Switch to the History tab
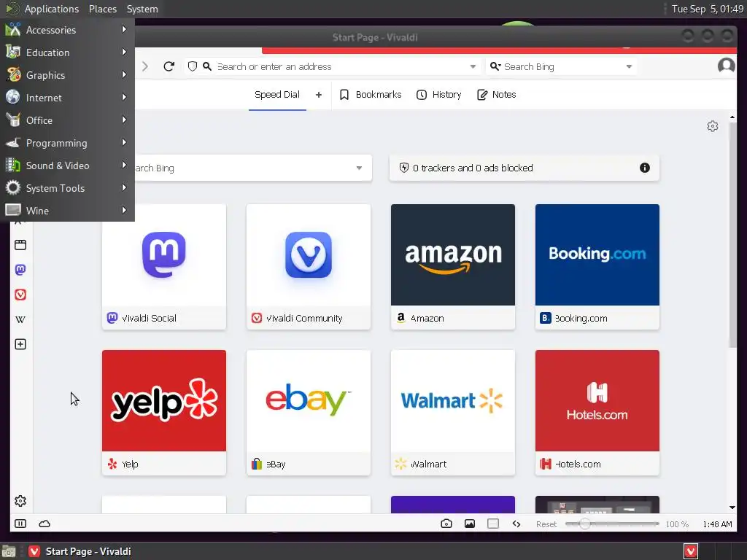 438,95
